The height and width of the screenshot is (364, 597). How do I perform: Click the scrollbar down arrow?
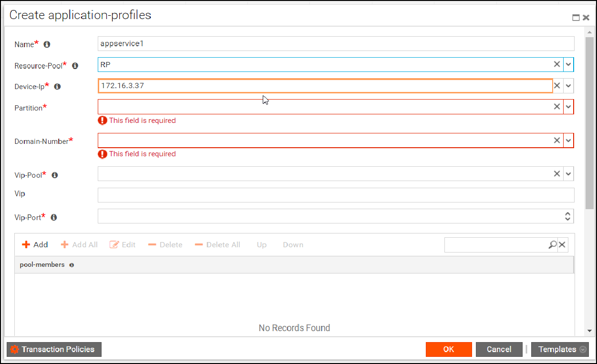pos(589,331)
